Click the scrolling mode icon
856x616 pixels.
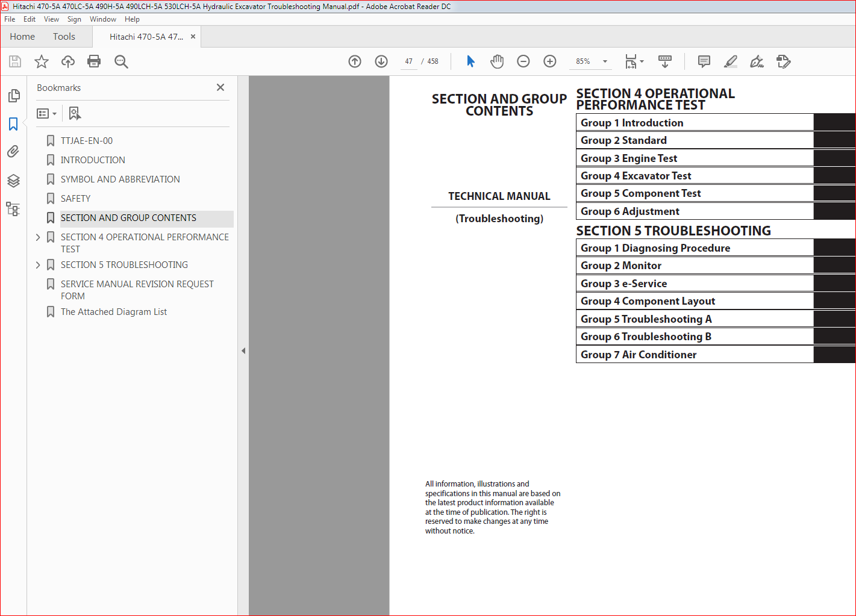point(665,61)
